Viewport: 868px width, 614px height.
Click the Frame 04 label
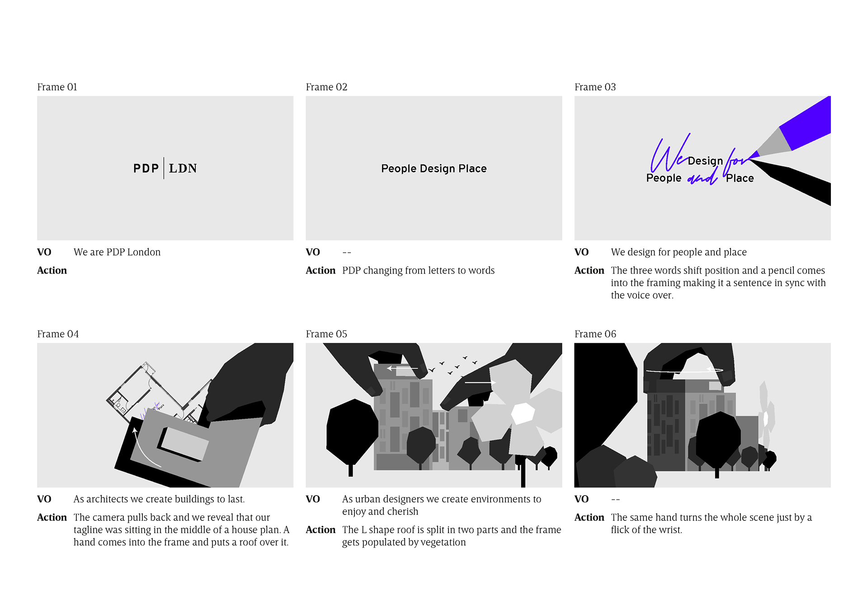[58, 334]
